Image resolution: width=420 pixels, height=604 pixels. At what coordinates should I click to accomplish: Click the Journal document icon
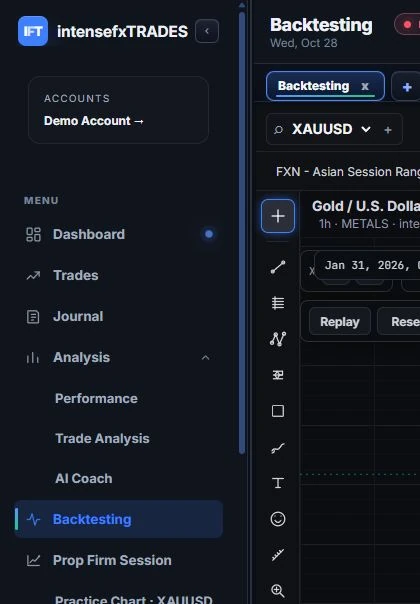(x=33, y=317)
